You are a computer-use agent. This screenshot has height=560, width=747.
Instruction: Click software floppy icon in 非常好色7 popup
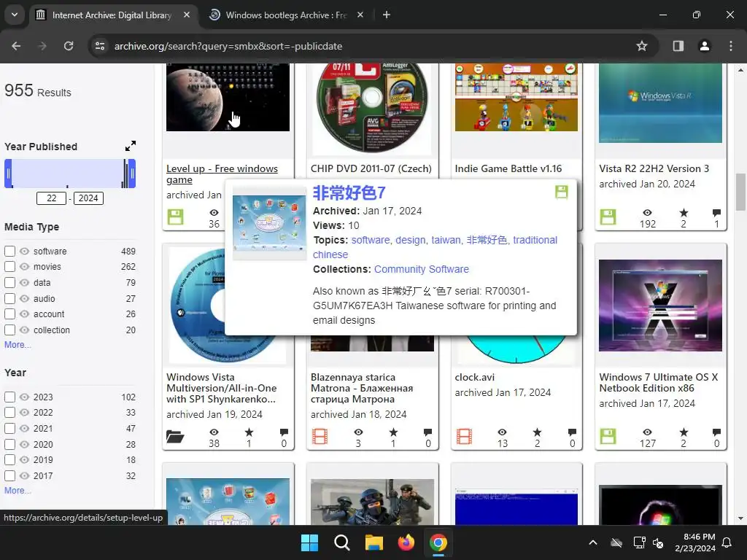[x=562, y=192]
